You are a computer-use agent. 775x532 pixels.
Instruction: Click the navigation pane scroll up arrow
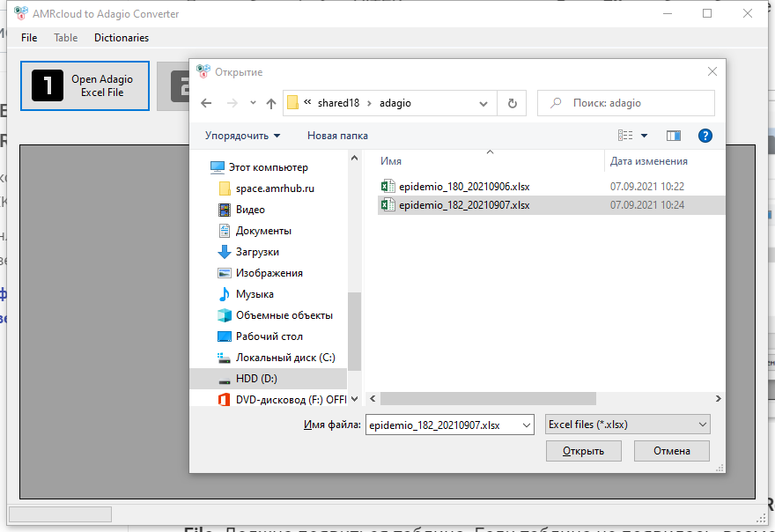click(354, 159)
